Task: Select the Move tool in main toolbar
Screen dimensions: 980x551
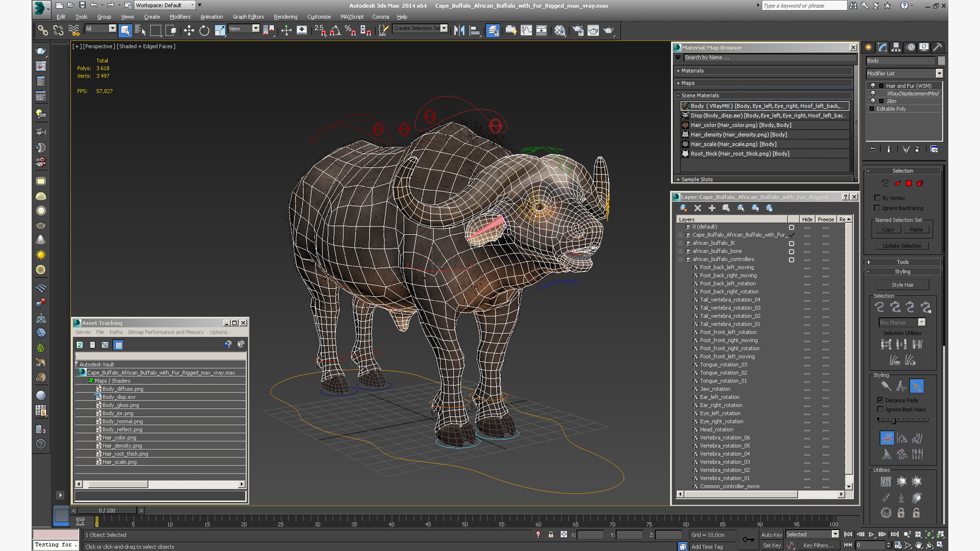Action: [x=189, y=31]
